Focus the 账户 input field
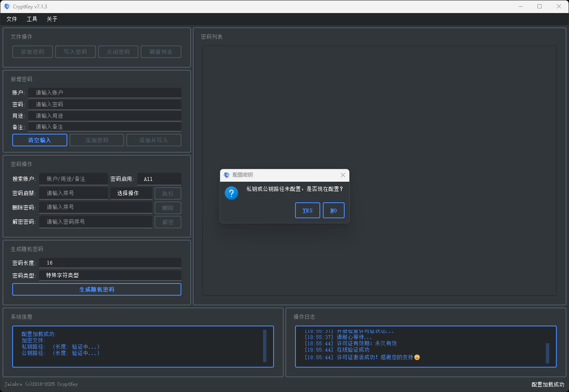 [x=105, y=93]
